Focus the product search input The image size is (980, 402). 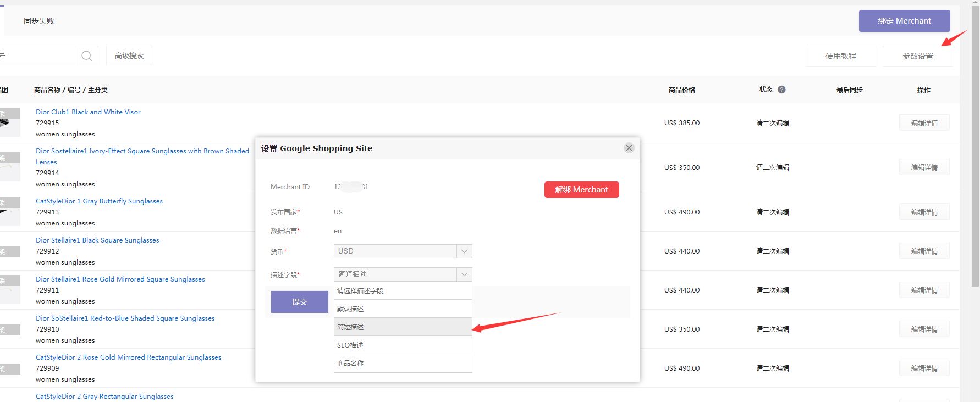tap(37, 56)
